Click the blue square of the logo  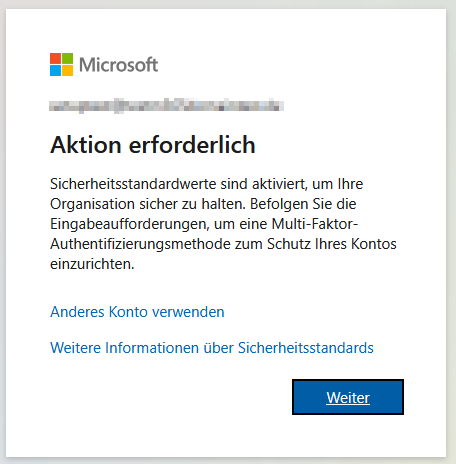55,70
